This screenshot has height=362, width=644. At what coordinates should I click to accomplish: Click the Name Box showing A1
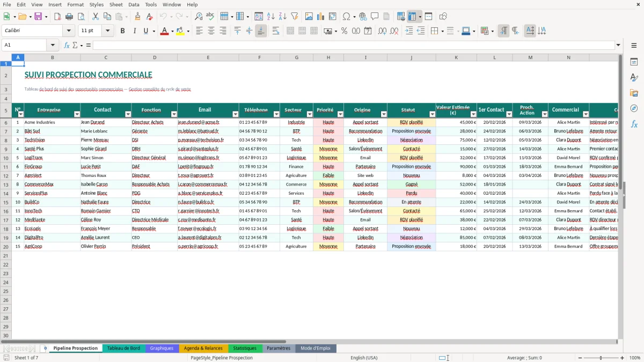(x=25, y=45)
